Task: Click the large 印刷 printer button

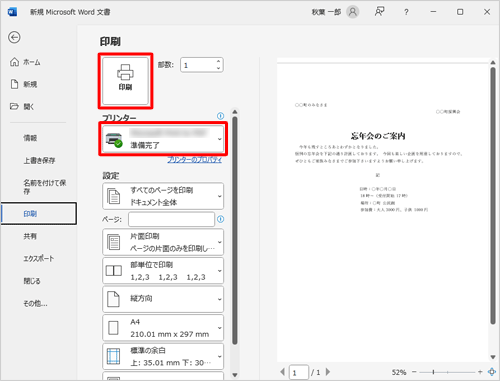Action: [x=125, y=81]
